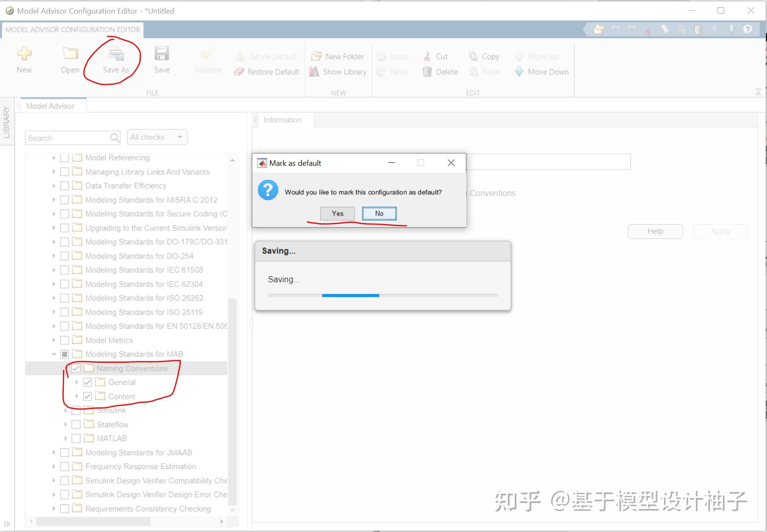Open the All checks filter dropdown
This screenshot has height=532, width=767.
click(157, 137)
